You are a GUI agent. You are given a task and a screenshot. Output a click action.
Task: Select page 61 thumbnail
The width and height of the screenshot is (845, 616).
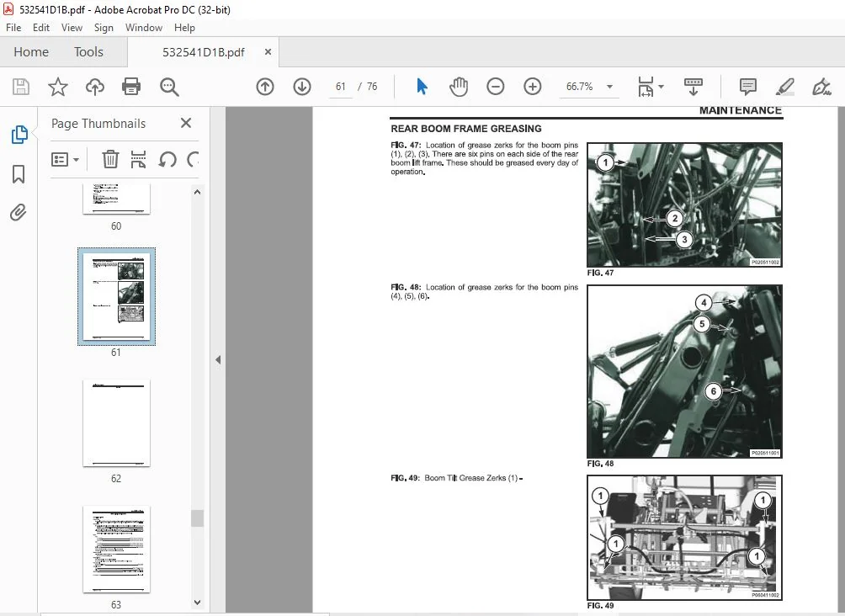point(116,296)
